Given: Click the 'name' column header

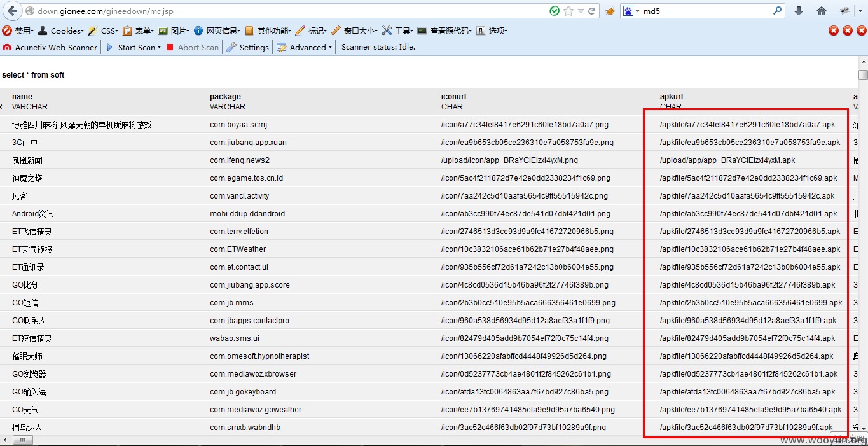Looking at the screenshot, I should click(22, 97).
